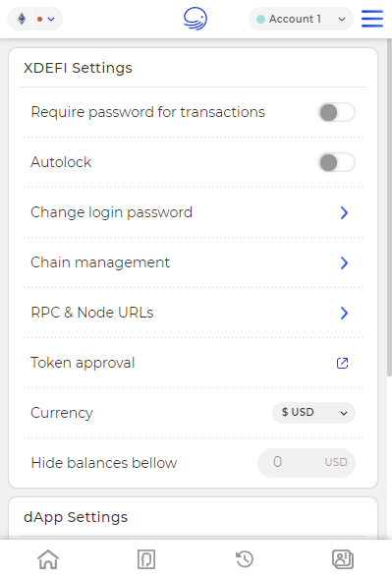Viewport: 392px width, 579px height.
Task: Open the home tab icon
Action: tap(48, 559)
